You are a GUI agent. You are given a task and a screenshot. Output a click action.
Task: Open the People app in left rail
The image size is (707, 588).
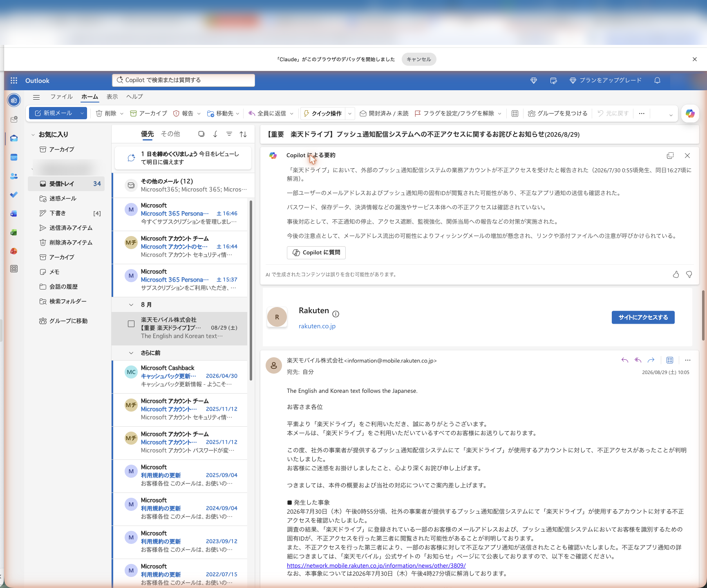tap(14, 176)
